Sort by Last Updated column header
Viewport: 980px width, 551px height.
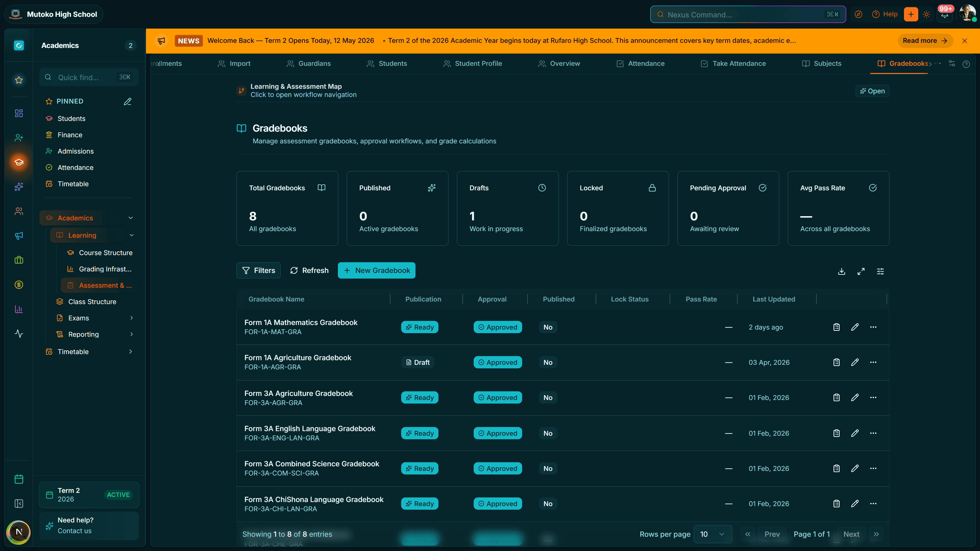coord(774,299)
